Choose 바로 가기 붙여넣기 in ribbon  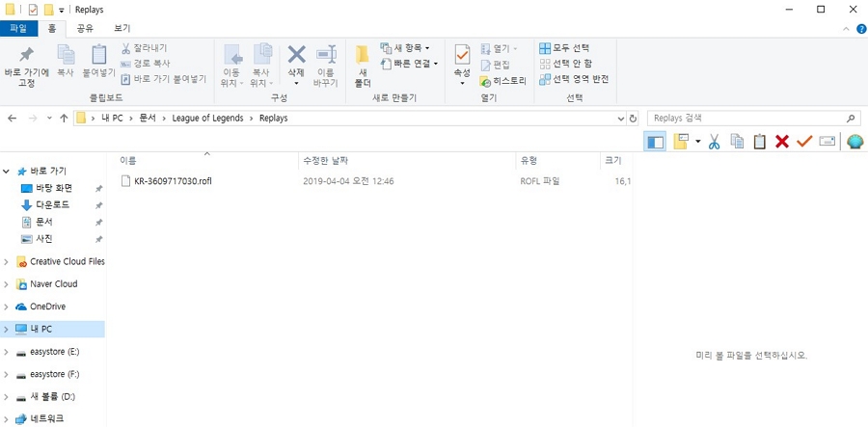coord(163,79)
